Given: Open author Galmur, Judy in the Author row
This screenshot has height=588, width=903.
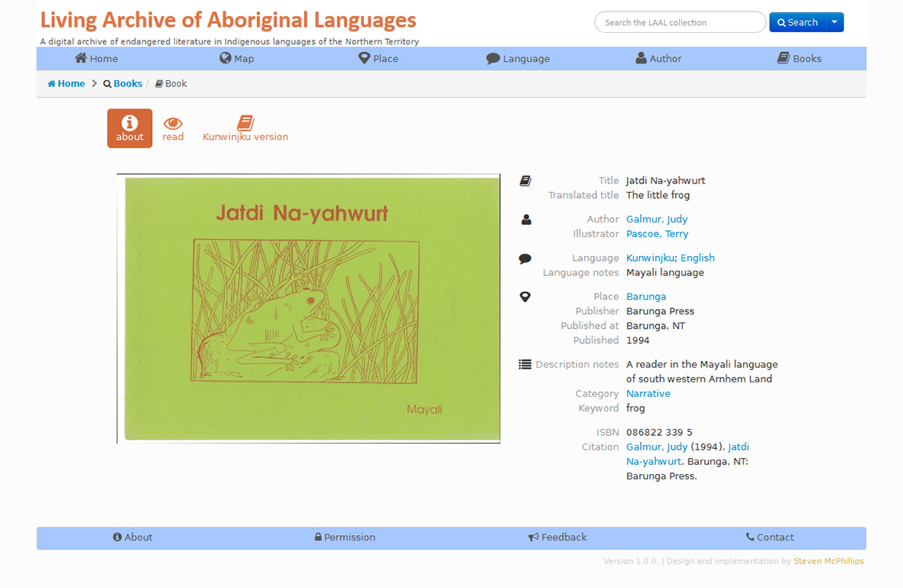Looking at the screenshot, I should point(657,219).
